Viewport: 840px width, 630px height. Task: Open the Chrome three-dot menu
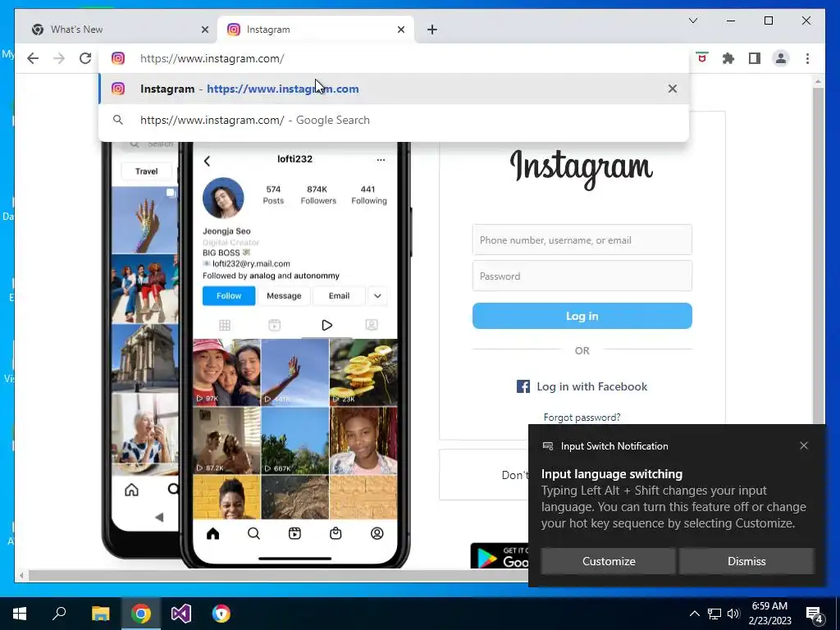point(807,58)
